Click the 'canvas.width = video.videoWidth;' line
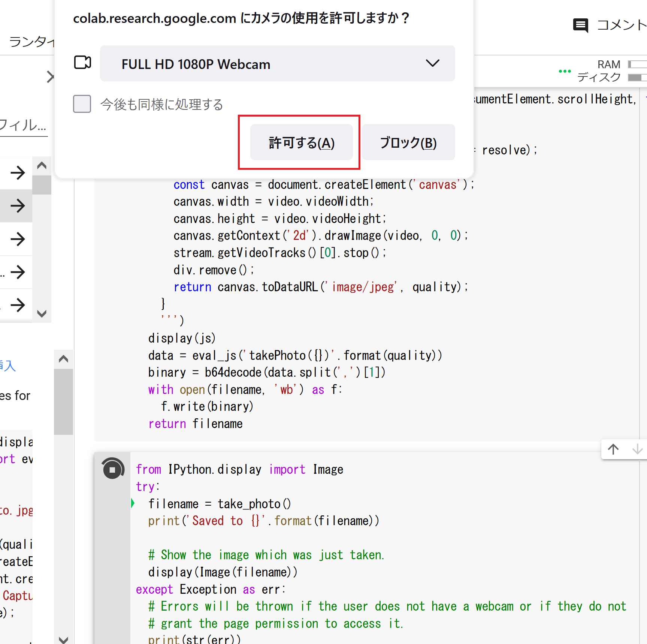The image size is (647, 644). (274, 201)
